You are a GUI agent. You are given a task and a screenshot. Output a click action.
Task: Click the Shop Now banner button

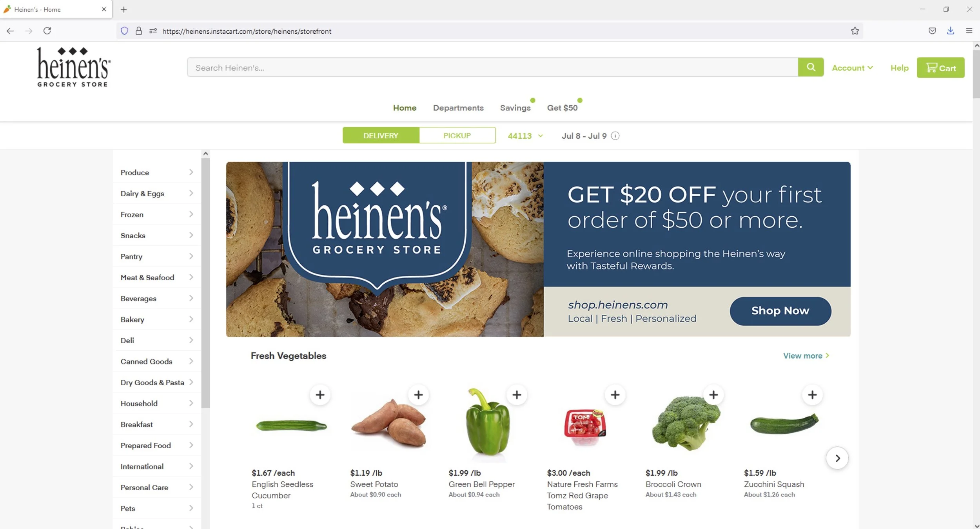click(780, 311)
